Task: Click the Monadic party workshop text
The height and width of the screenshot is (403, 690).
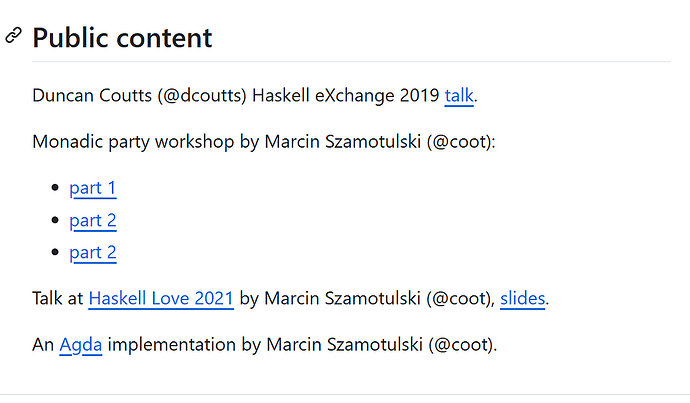Action: pyautogui.click(x=133, y=142)
